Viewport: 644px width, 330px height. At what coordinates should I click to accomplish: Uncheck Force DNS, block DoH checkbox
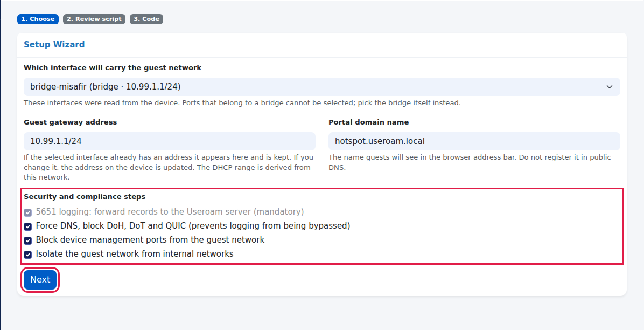pos(28,226)
